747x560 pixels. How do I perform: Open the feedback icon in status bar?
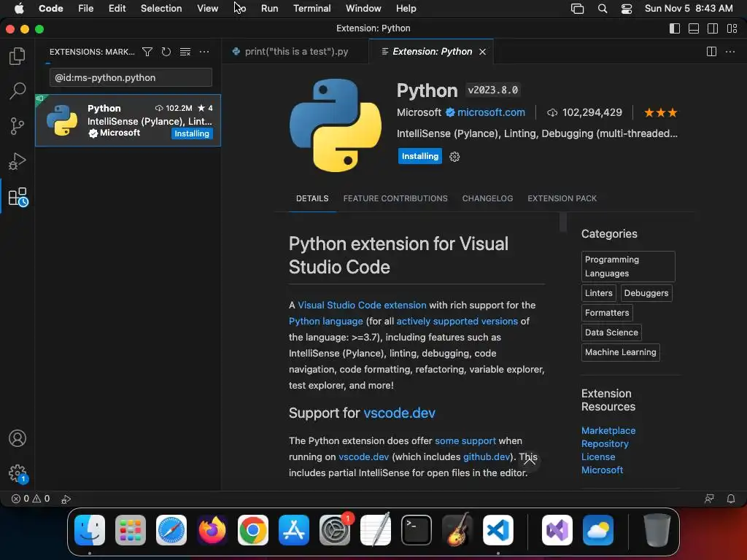(x=709, y=499)
